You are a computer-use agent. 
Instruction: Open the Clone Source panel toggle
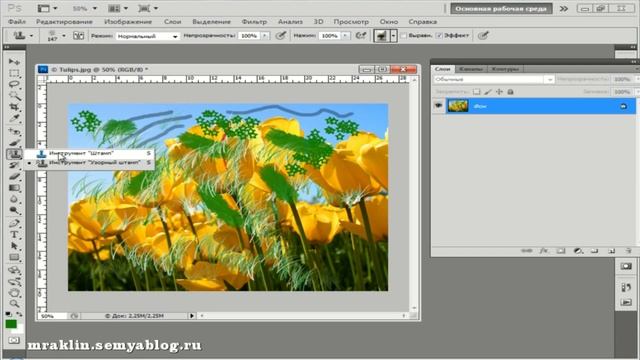78,36
